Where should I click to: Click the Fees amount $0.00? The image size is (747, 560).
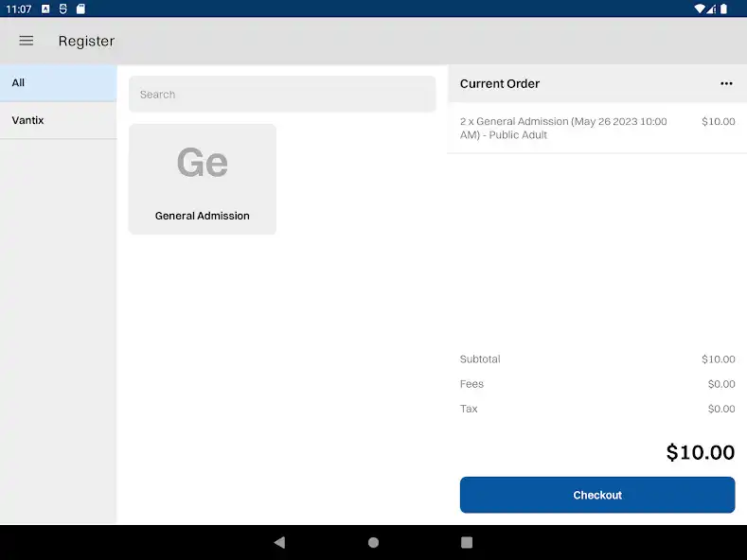pyautogui.click(x=721, y=384)
